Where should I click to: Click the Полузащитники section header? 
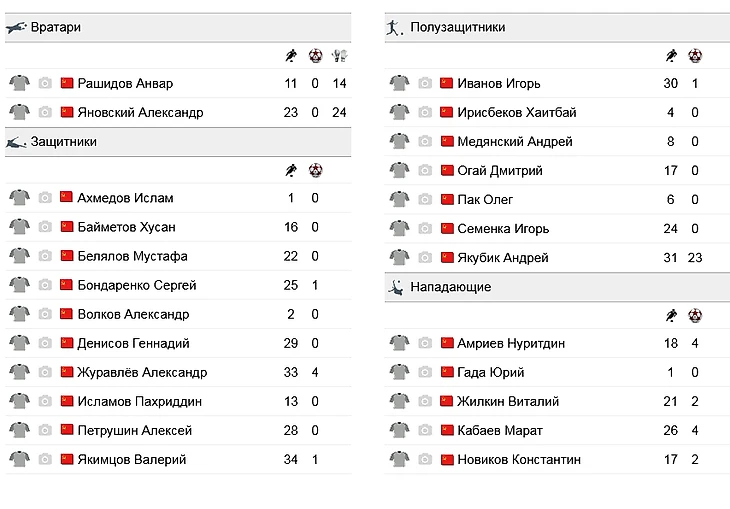[457, 27]
